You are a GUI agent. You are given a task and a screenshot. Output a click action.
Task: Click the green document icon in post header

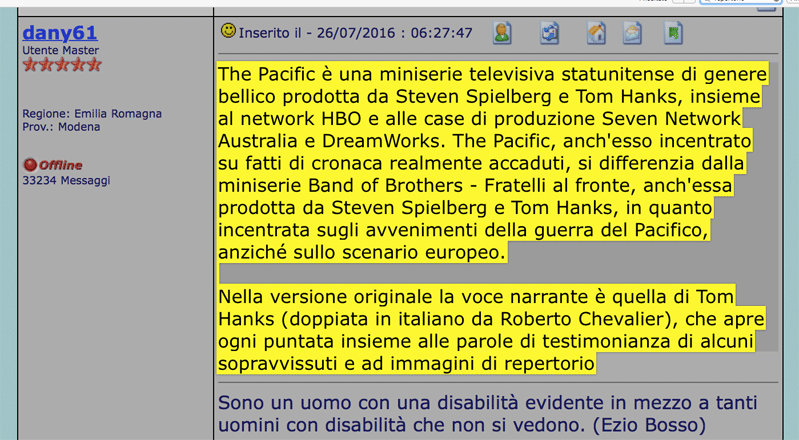click(675, 33)
